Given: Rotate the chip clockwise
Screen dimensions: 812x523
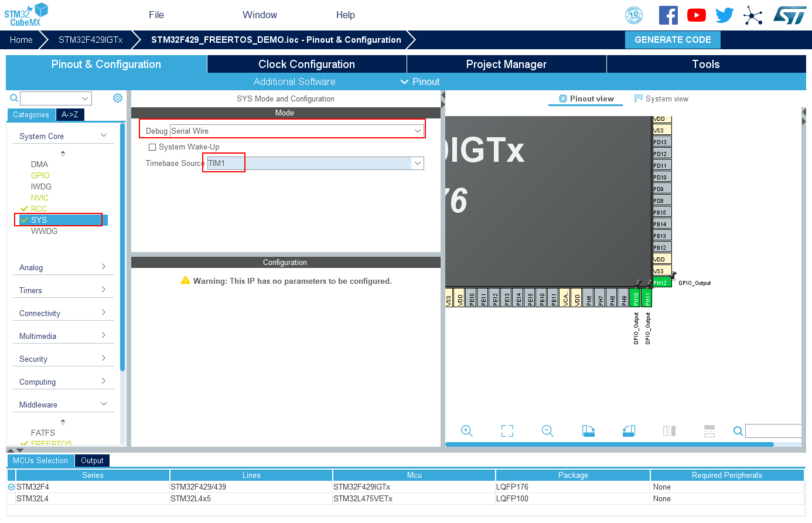Looking at the screenshot, I should pyautogui.click(x=588, y=431).
